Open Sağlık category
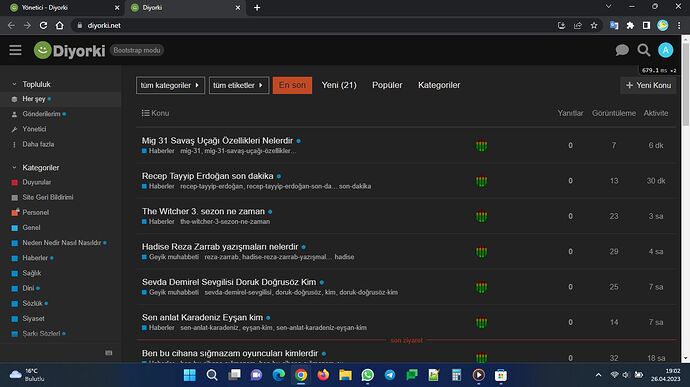 click(x=32, y=273)
